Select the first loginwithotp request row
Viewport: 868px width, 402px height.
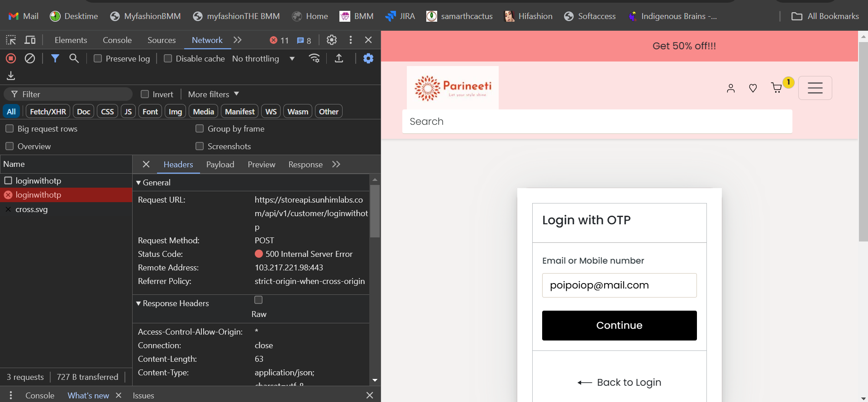pyautogui.click(x=66, y=181)
